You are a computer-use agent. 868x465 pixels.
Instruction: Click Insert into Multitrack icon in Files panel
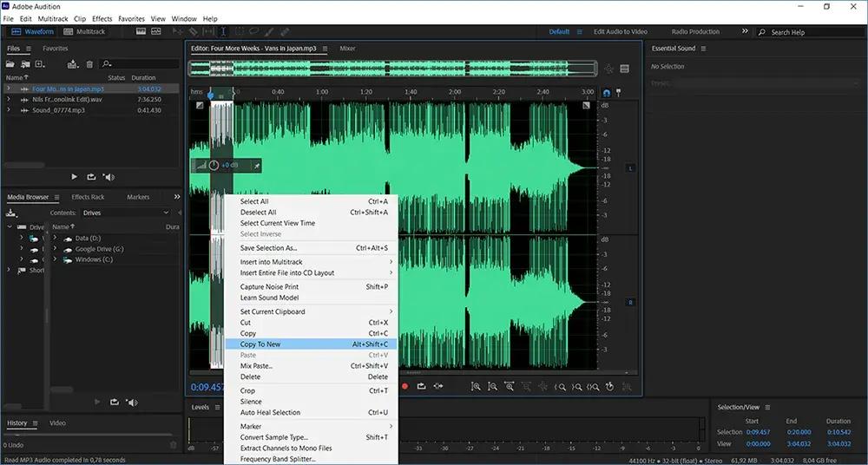[x=73, y=65]
